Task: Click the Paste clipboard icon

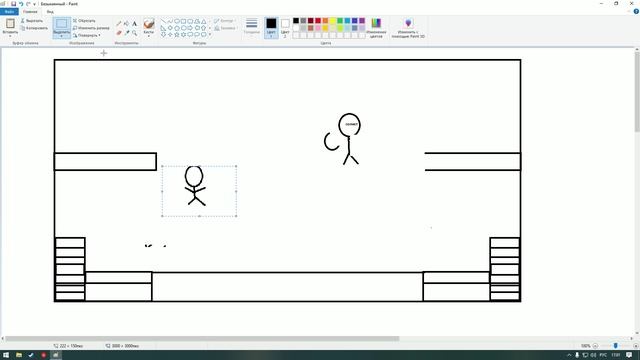Action: coord(10,23)
